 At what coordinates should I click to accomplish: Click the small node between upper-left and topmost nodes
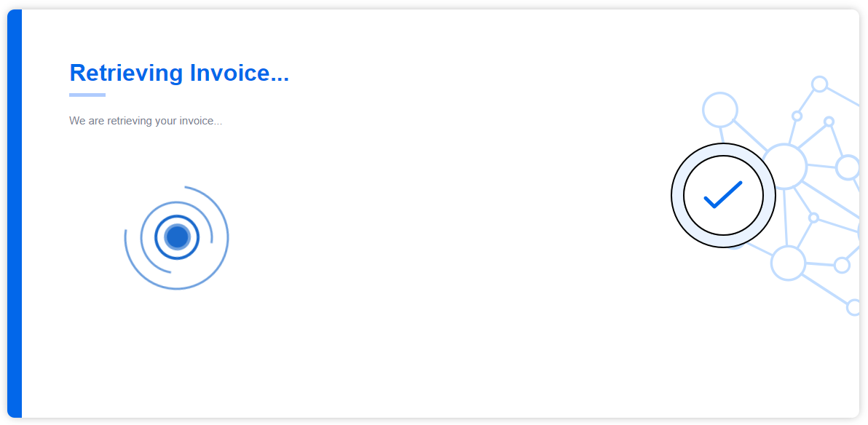(x=797, y=116)
